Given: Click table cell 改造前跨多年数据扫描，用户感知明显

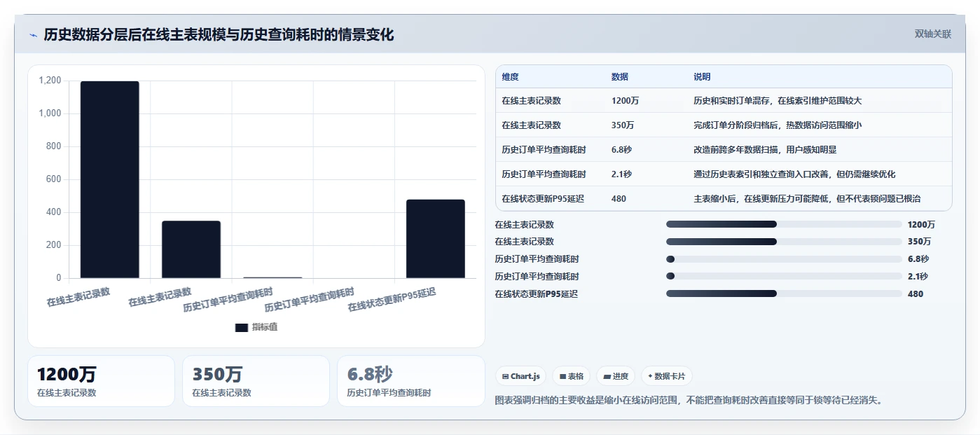Looking at the screenshot, I should 765,150.
